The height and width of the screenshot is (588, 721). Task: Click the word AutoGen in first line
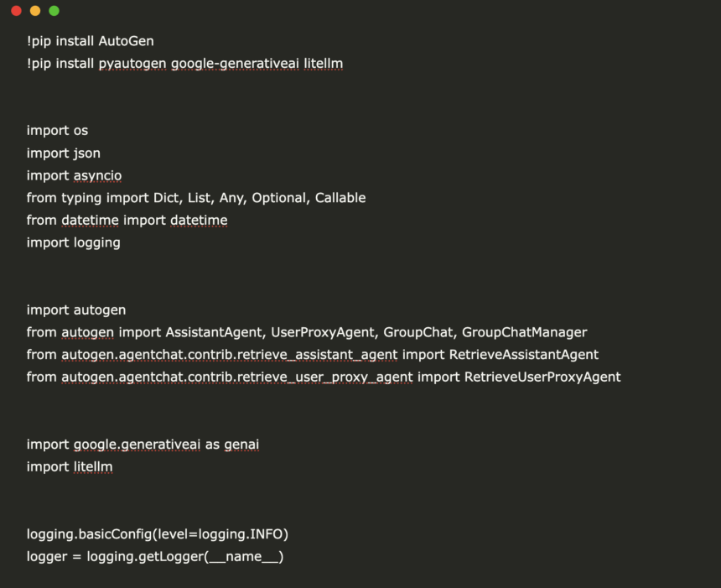127,40
